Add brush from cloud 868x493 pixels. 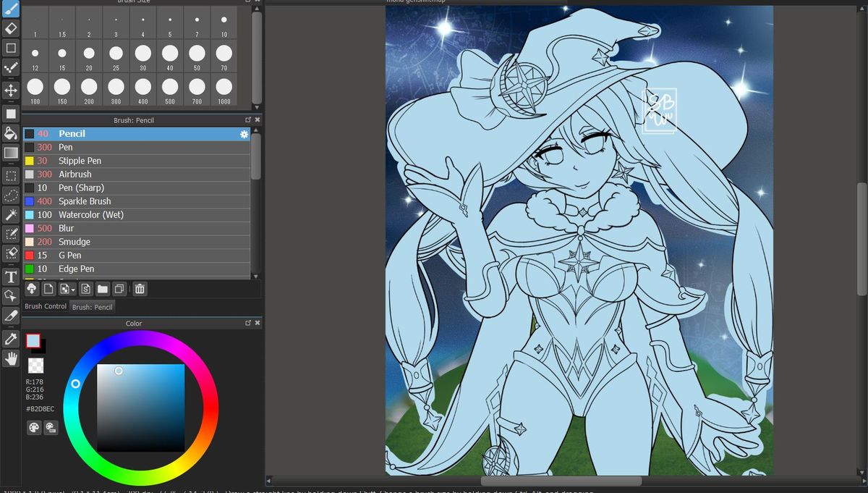click(x=32, y=289)
